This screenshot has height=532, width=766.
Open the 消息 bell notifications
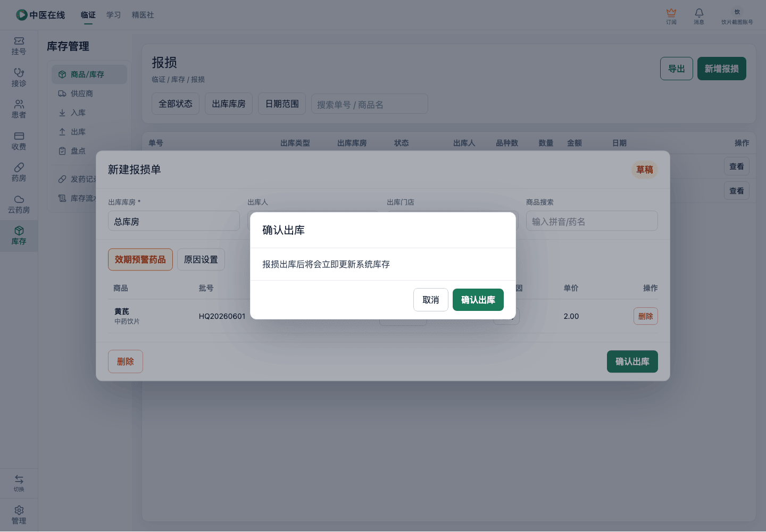[699, 16]
